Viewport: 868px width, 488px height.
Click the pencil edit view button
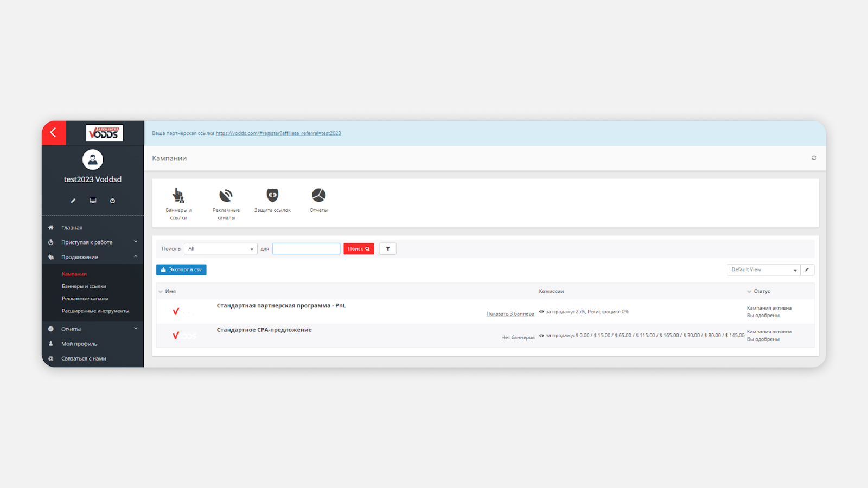[x=807, y=269]
